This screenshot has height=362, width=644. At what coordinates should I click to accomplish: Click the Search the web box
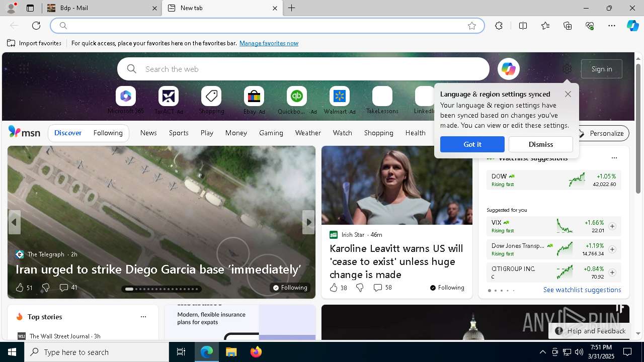pos(303,69)
